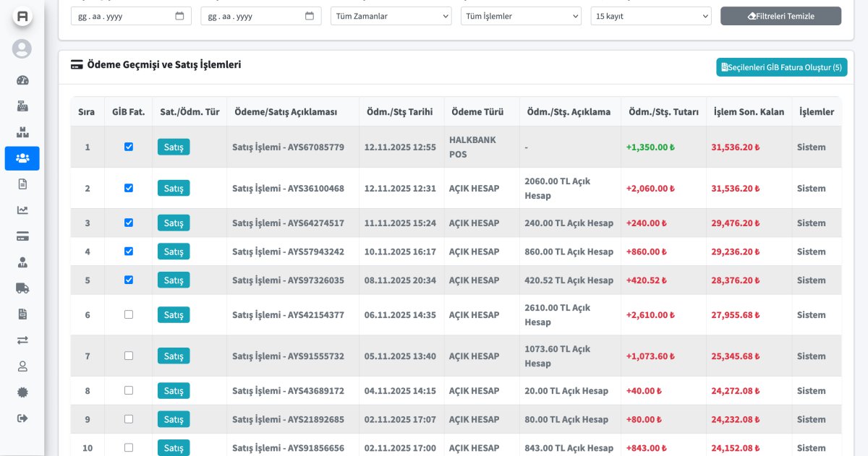Open the stock boxes icon in sidebar

pyautogui.click(x=22, y=132)
